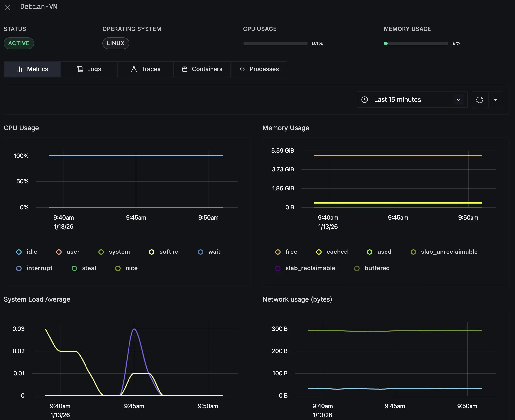The height and width of the screenshot is (420, 515).
Task: Expand the refresh interval caret menu
Action: [x=495, y=100]
